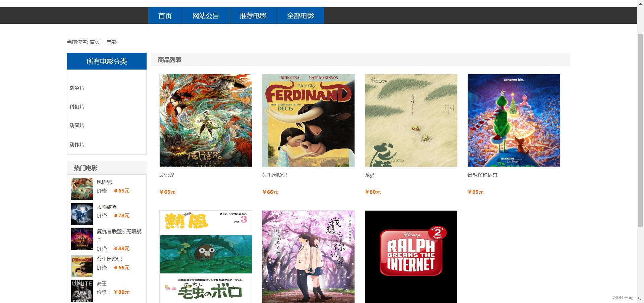Open the 风语咒 movie poster in product list
This screenshot has height=303, width=644.
pyautogui.click(x=206, y=120)
